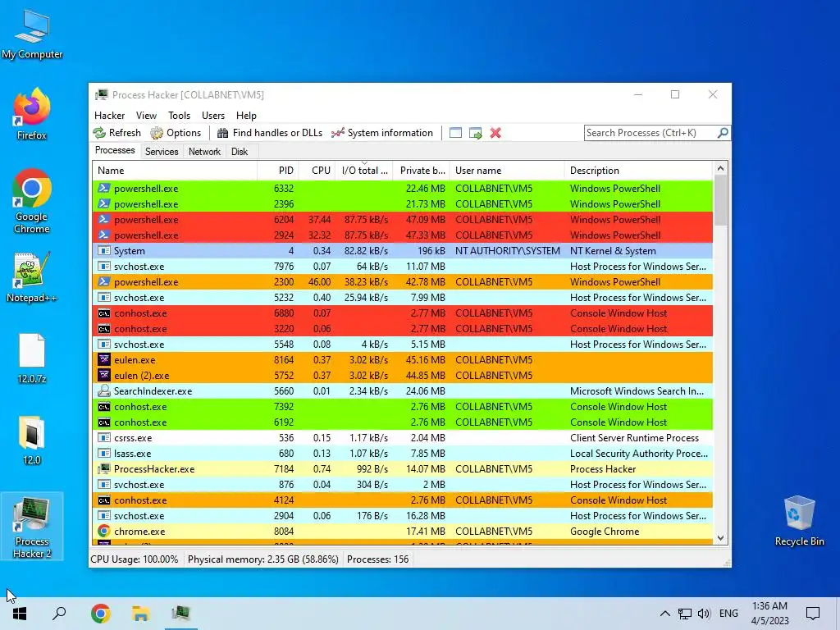Image resolution: width=840 pixels, height=630 pixels.
Task: Select the 12.0.7z file on desktop
Action: coord(32,358)
